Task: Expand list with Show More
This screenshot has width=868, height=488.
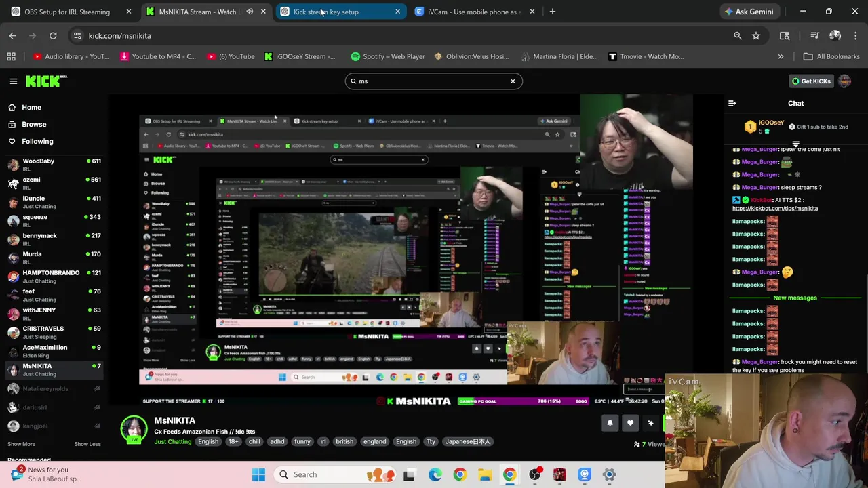Action: (21, 444)
